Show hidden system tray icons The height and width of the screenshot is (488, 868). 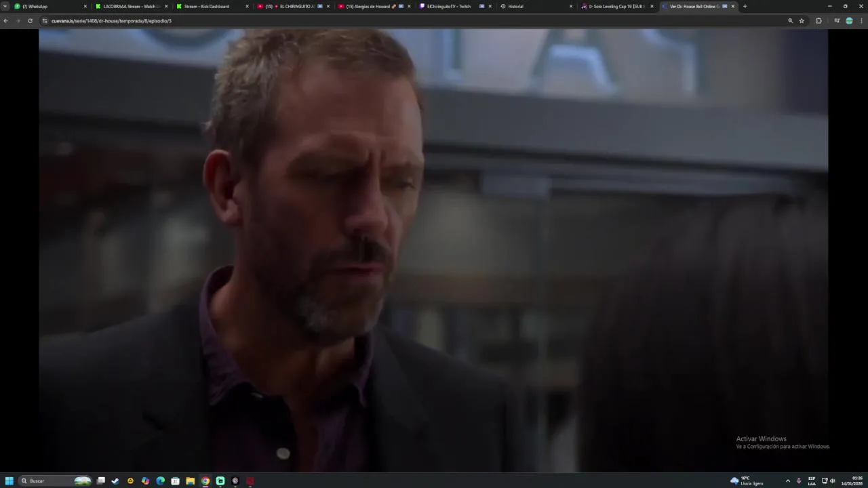pyautogui.click(x=787, y=481)
